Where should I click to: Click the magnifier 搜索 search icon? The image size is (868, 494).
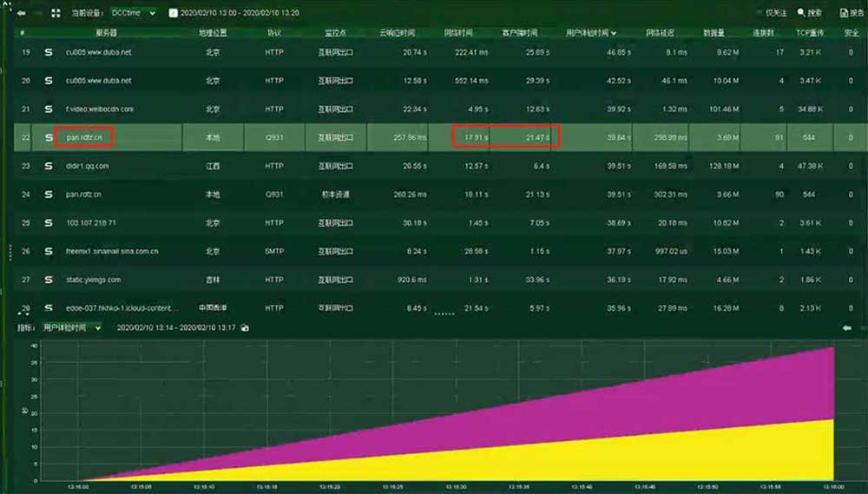(x=810, y=13)
